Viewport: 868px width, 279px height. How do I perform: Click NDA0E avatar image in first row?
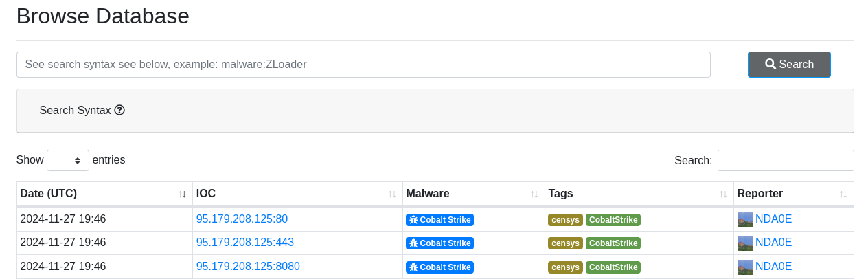click(745, 220)
